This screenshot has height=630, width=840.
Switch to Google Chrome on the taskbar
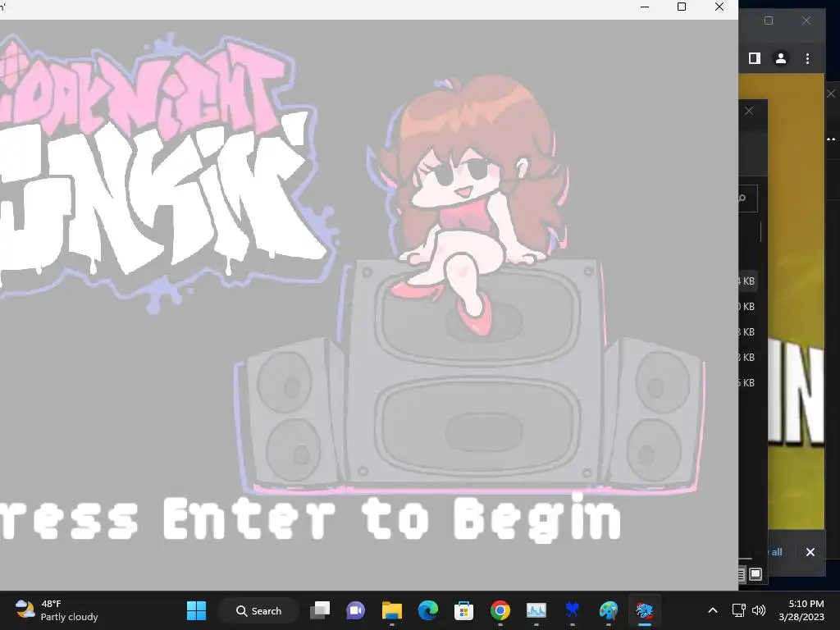[x=500, y=610]
